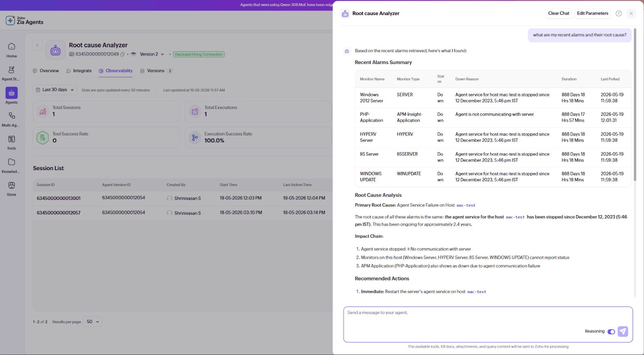This screenshot has height=355, width=644.
Task: Click Shrinivasan S in the 13001 session row
Action: (x=187, y=199)
